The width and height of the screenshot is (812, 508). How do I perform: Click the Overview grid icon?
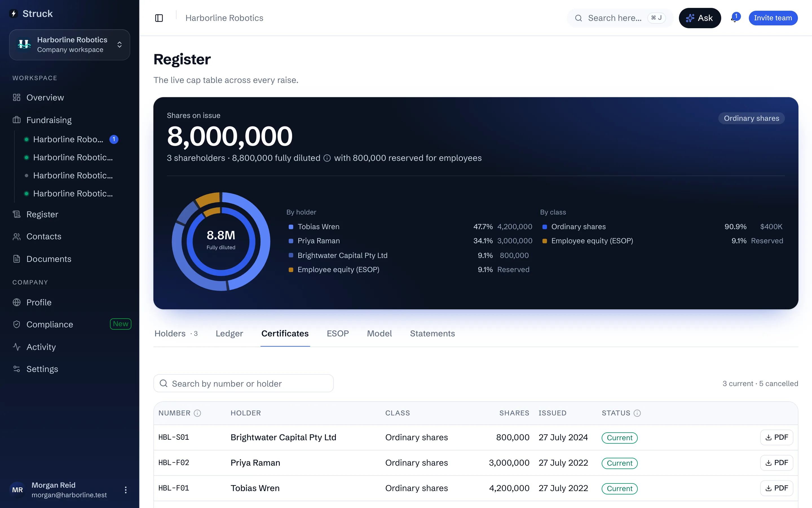[x=16, y=97]
